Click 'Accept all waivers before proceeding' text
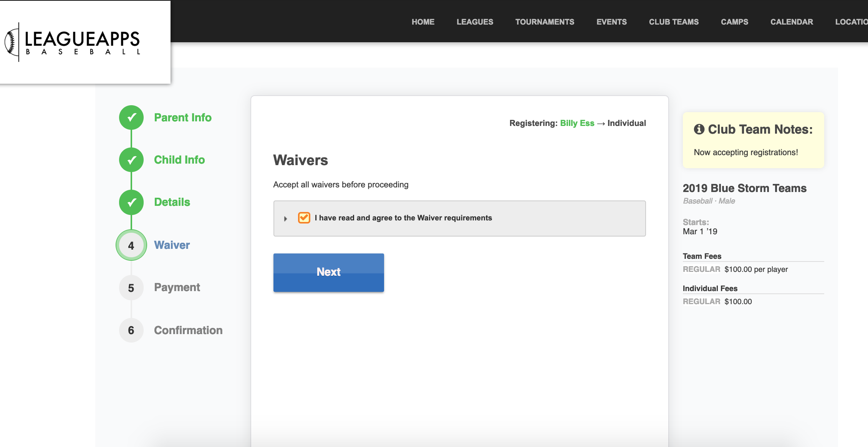Image resolution: width=868 pixels, height=447 pixels. [x=341, y=185]
